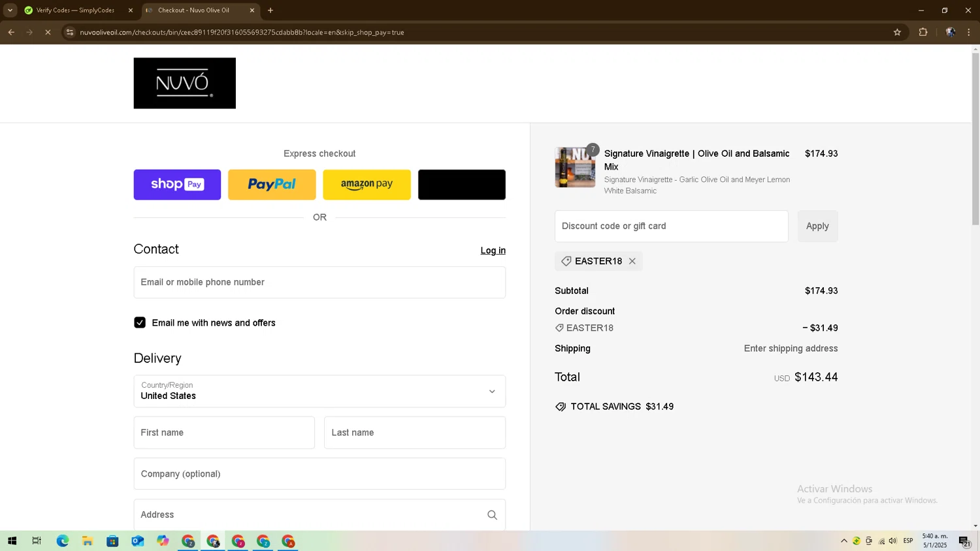980x551 pixels.
Task: Open the clock and date flyout
Action: pos(935,541)
